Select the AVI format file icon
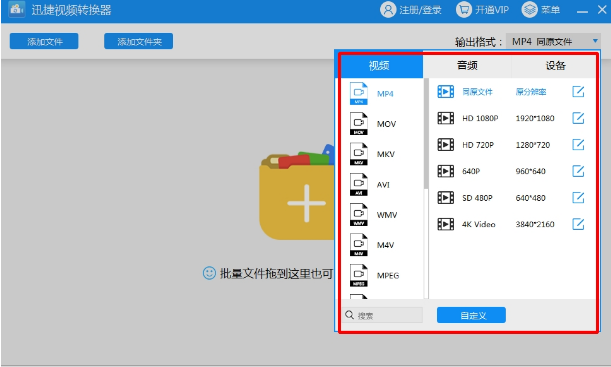 [x=358, y=184]
